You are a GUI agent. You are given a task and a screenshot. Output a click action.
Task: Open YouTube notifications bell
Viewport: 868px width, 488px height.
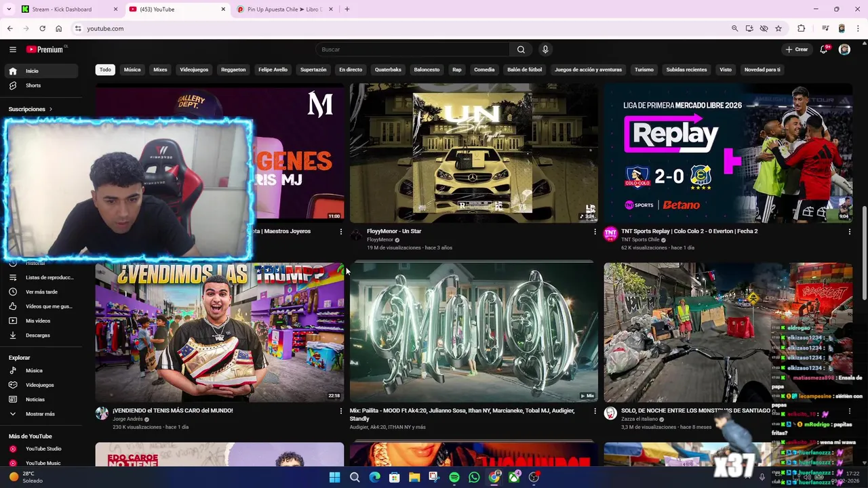coord(824,49)
